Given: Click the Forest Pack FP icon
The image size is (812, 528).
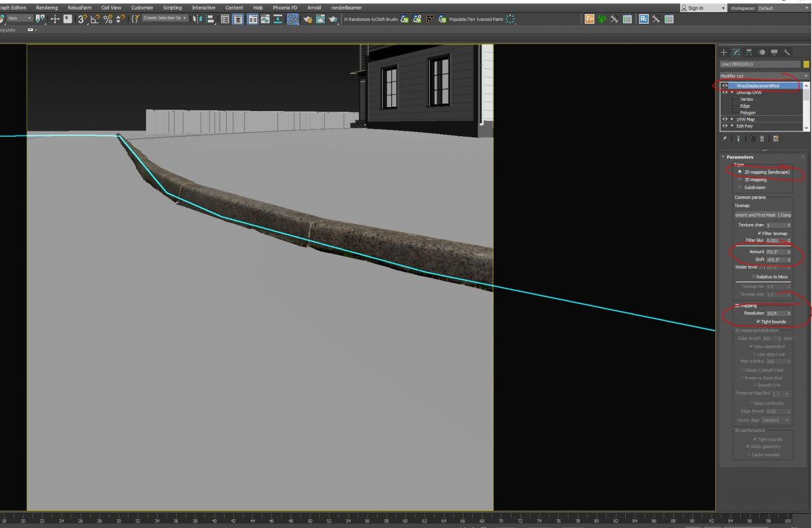Looking at the screenshot, I should (x=589, y=19).
